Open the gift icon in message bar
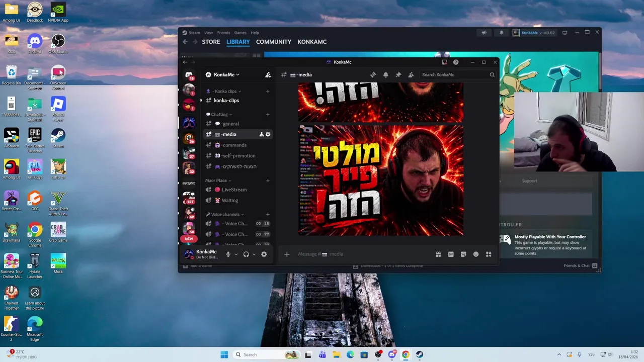 438,254
